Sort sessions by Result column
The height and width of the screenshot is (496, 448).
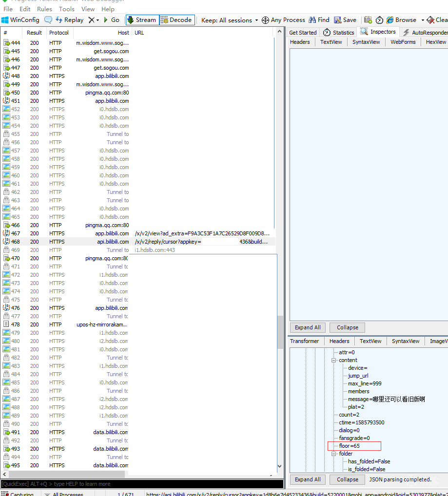click(34, 33)
